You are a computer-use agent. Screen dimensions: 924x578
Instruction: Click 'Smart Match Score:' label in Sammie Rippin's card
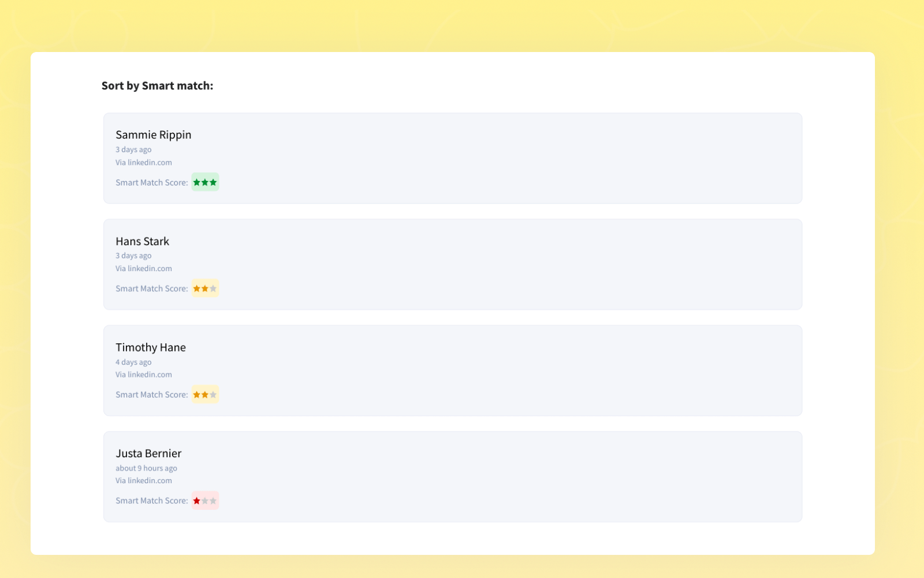pyautogui.click(x=151, y=183)
